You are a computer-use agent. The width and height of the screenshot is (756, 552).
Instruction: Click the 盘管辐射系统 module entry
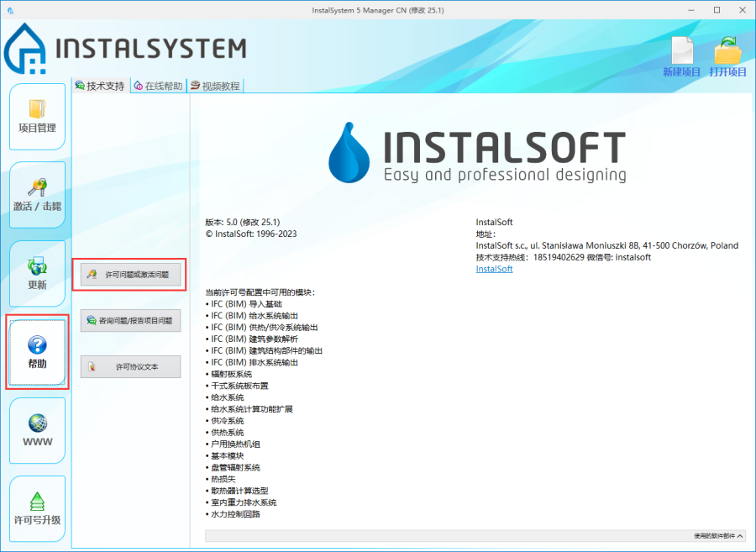pyautogui.click(x=233, y=468)
